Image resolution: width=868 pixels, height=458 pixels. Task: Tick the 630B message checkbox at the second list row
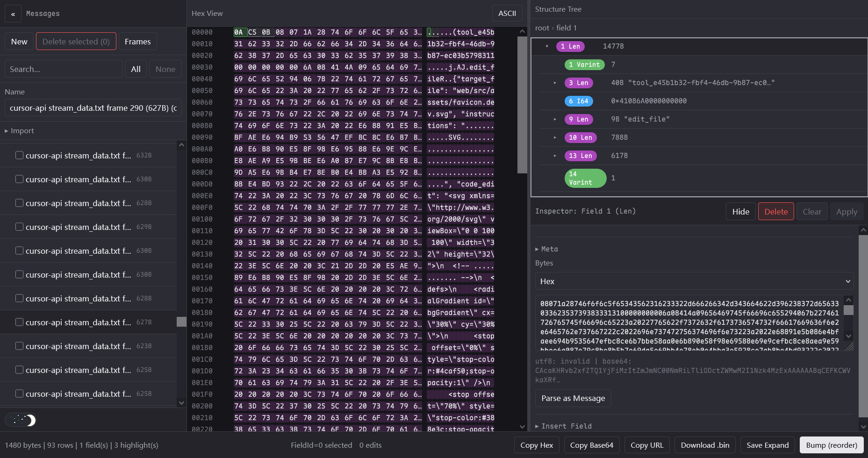(x=19, y=179)
